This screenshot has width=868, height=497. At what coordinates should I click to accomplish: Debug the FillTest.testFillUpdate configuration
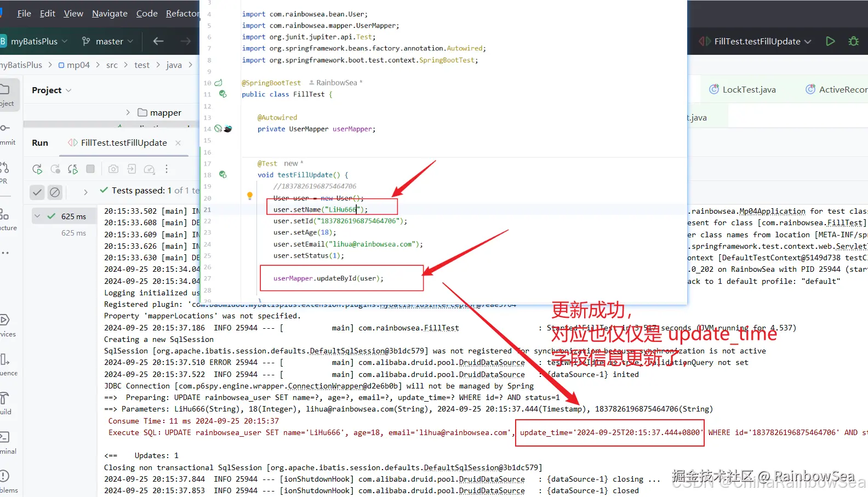click(x=853, y=41)
